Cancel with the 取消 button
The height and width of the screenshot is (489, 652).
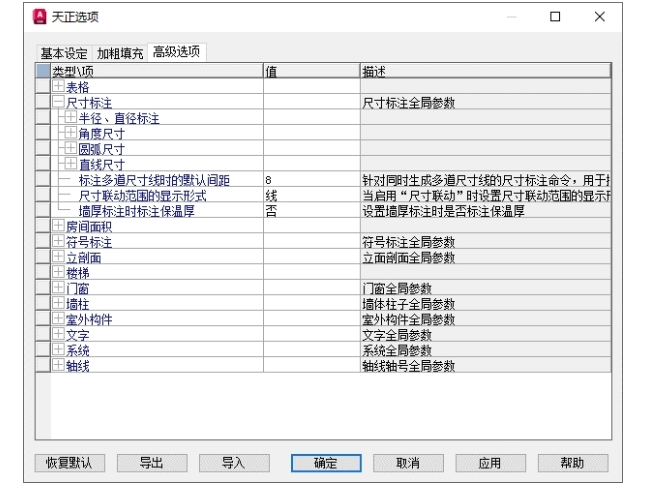408,463
